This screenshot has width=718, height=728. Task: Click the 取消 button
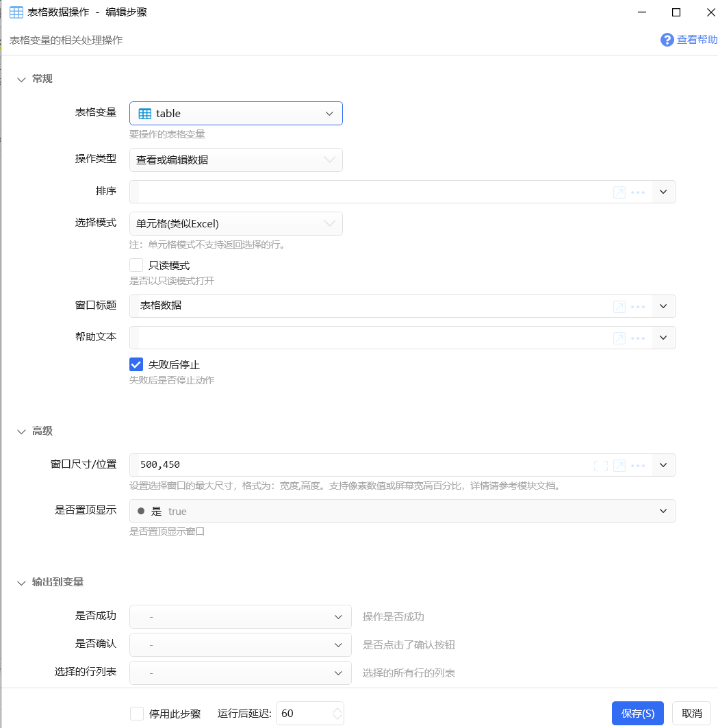[691, 713]
